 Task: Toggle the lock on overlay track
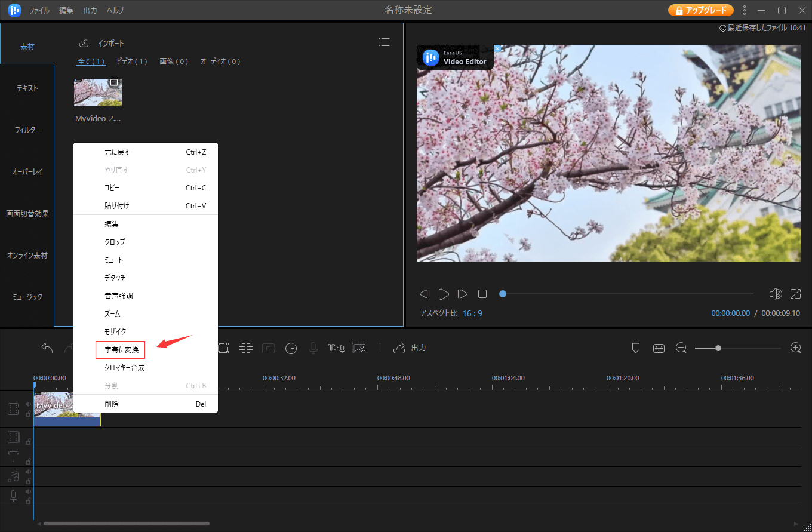27,442
